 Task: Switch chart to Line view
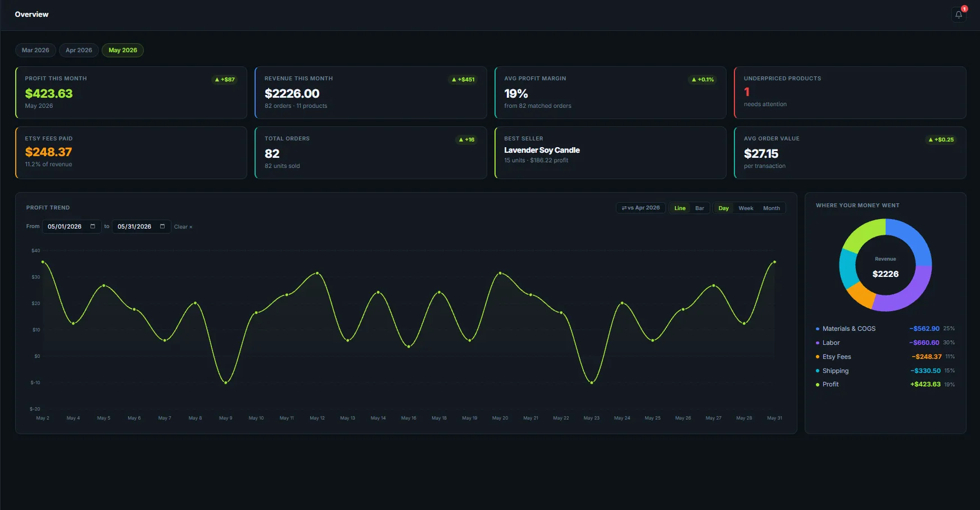point(680,208)
